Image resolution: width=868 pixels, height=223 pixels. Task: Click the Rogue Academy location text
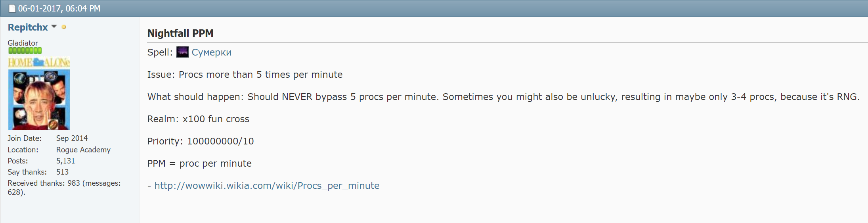pos(83,150)
